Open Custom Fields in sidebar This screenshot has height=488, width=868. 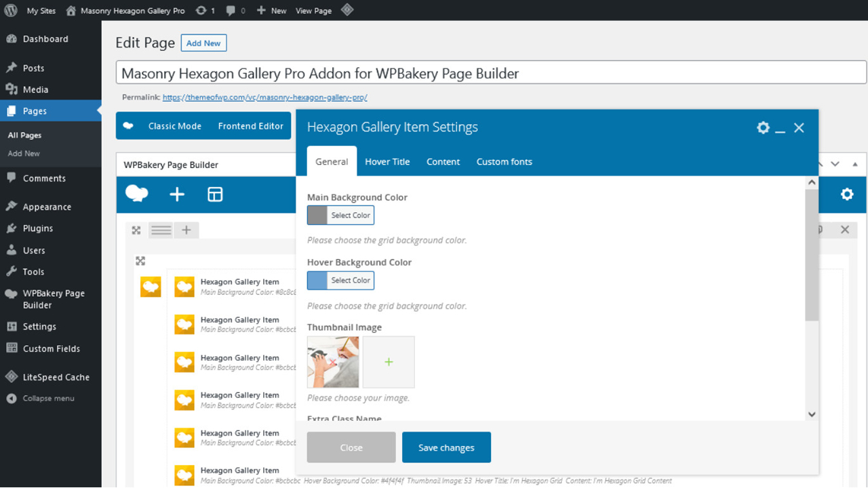(x=51, y=348)
